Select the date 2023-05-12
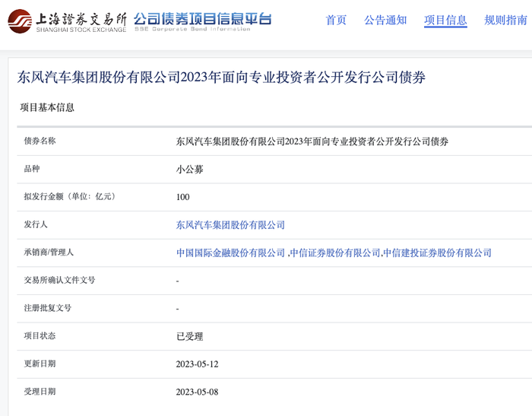This screenshot has height=416, width=532. point(197,364)
